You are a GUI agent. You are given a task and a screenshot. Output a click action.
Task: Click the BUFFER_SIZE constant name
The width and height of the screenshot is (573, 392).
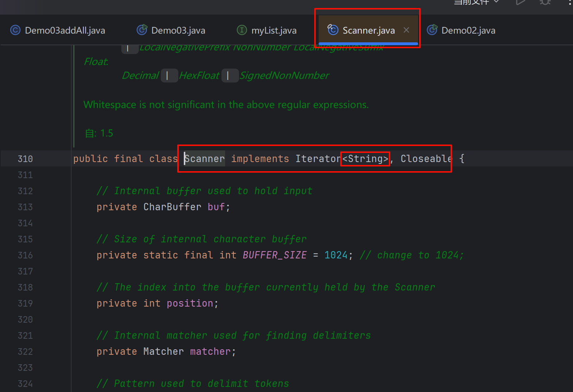point(274,255)
